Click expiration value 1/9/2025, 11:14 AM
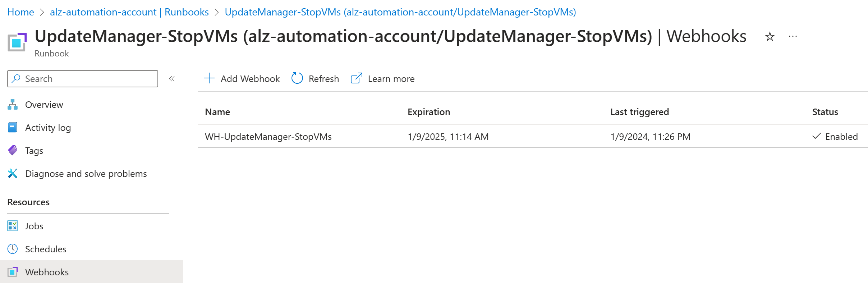868x289 pixels. (448, 137)
